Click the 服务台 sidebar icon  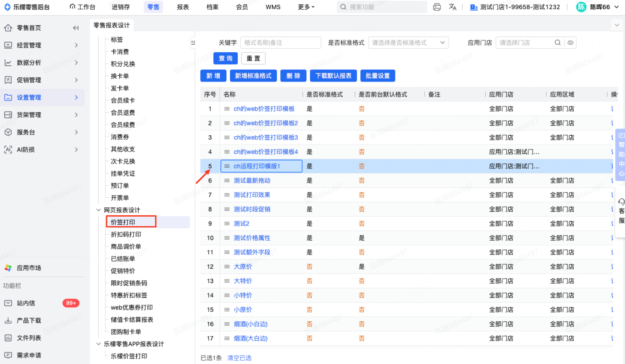(x=8, y=132)
